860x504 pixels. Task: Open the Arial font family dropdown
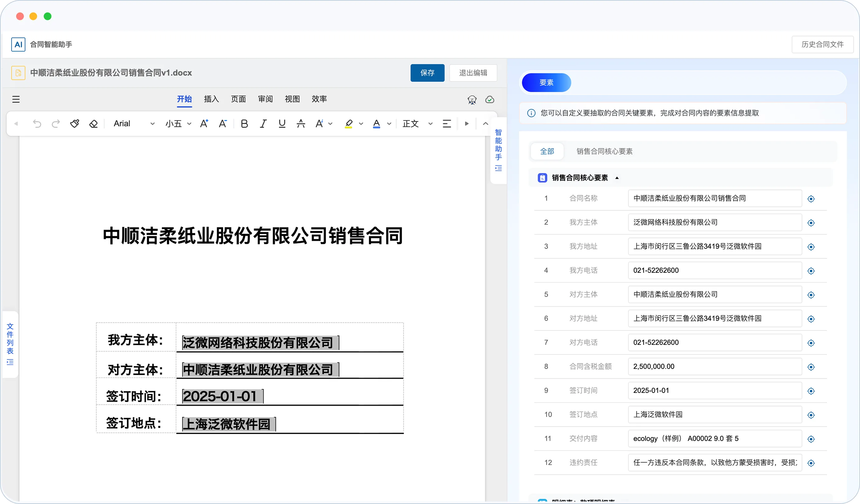point(134,124)
